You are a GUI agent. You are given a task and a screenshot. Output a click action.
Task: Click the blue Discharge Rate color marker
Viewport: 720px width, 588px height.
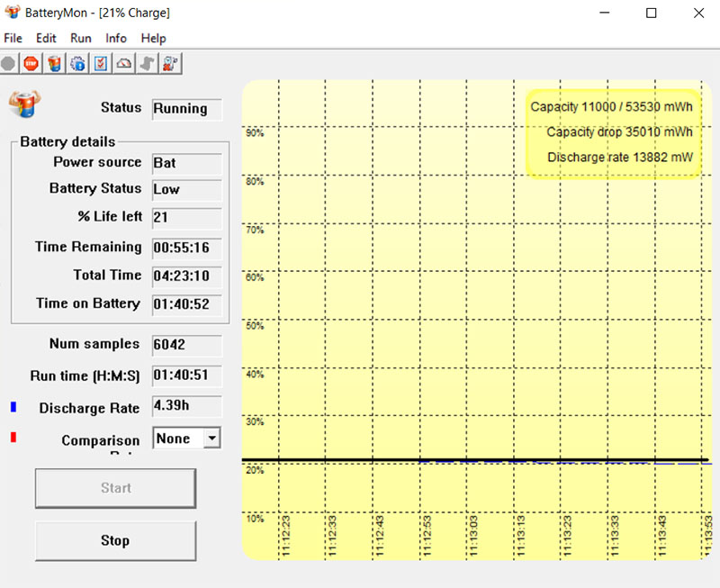[13, 408]
